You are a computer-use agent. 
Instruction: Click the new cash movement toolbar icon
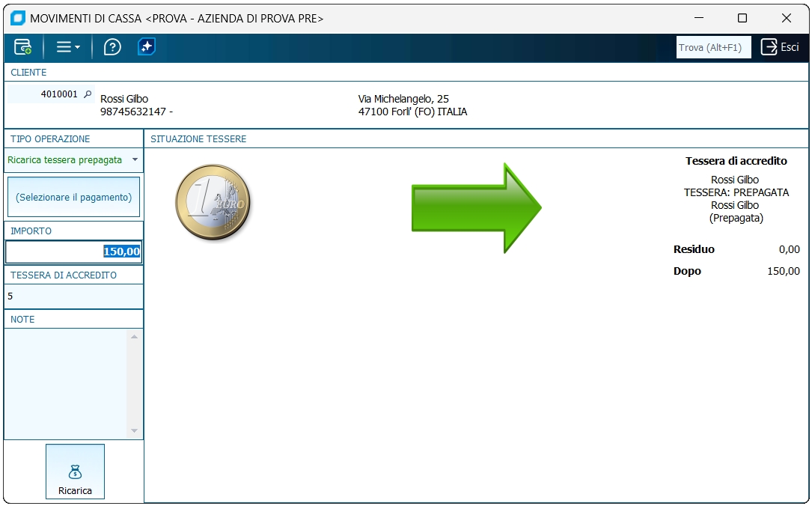tap(22, 47)
